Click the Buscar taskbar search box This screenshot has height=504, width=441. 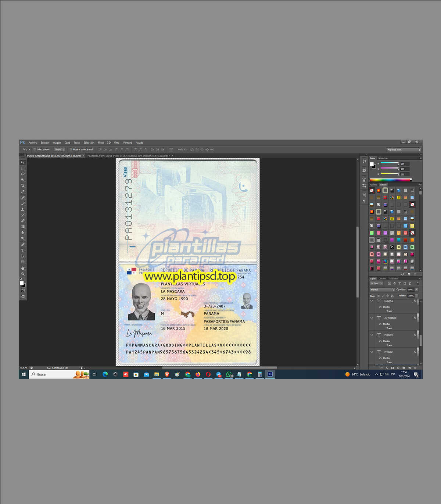pos(59,374)
